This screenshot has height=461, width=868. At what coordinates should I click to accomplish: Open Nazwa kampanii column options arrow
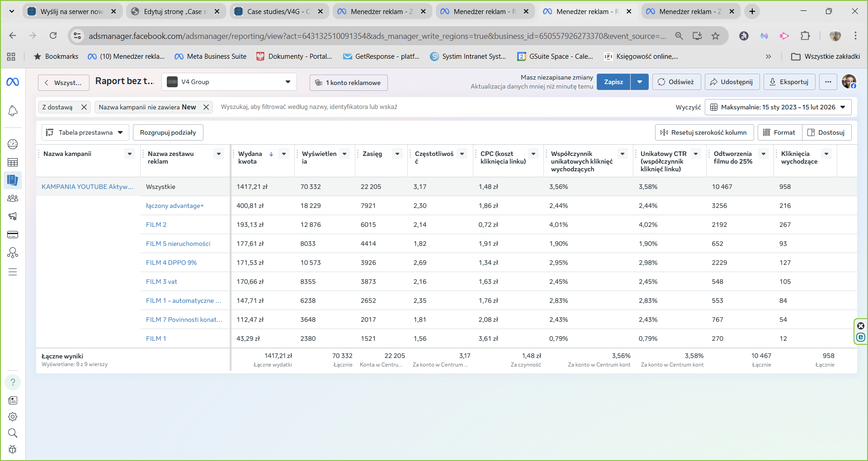pyautogui.click(x=130, y=154)
